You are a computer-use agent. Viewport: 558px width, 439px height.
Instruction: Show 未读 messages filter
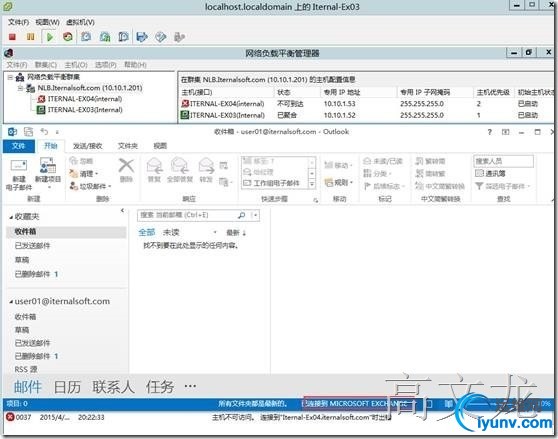pos(171,233)
